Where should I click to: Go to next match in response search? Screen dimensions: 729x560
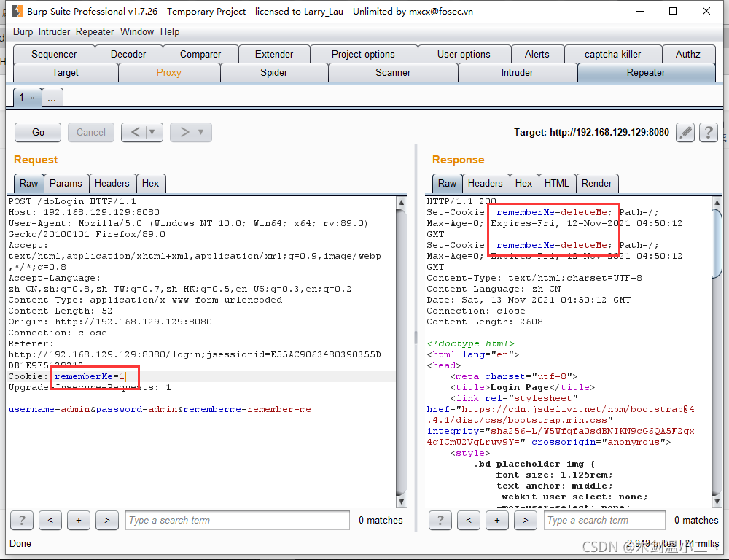pos(526,520)
